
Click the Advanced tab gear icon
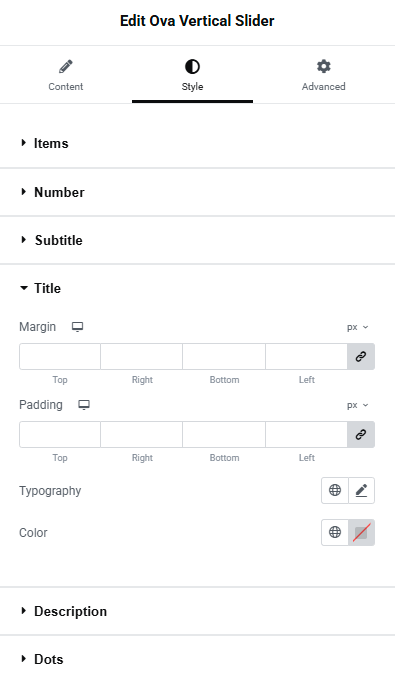pos(323,66)
